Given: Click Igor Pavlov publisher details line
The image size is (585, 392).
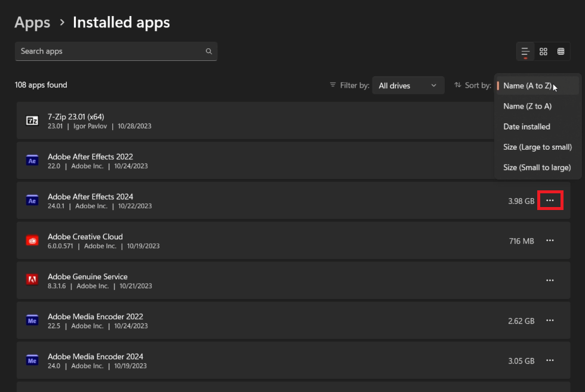Looking at the screenshot, I should point(100,126).
